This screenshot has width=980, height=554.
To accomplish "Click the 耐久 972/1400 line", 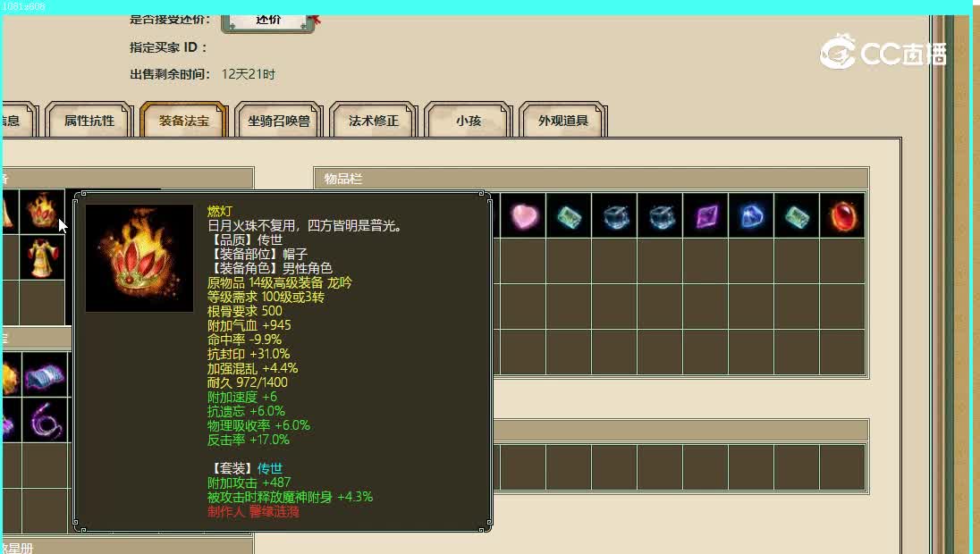I will click(248, 382).
